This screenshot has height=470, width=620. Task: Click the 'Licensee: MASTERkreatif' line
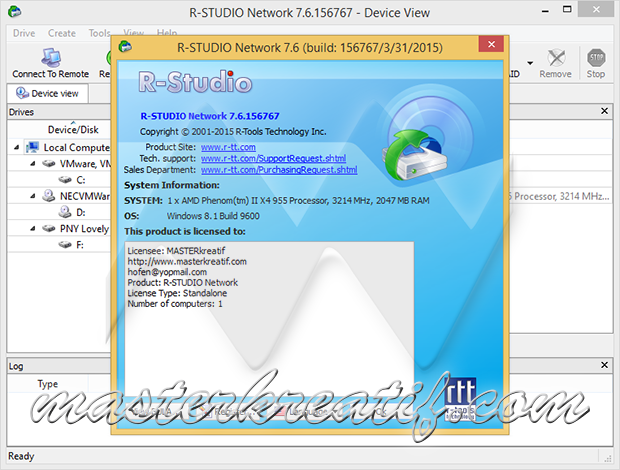point(176,251)
